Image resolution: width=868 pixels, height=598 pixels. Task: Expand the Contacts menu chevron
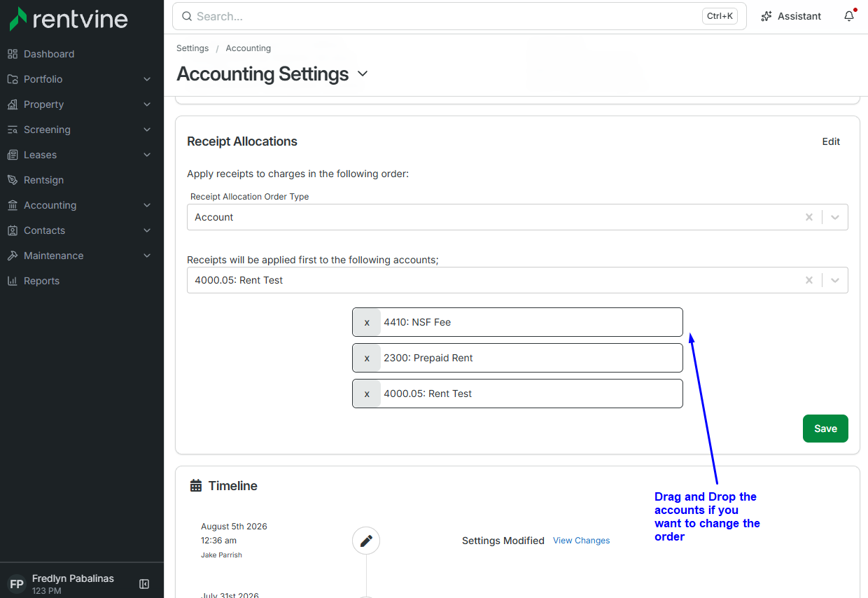[147, 230]
